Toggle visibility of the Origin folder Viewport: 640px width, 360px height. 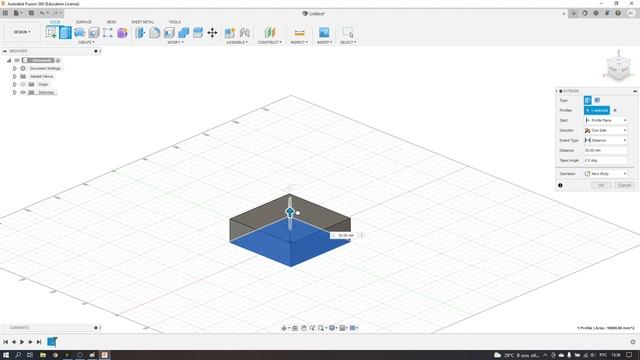point(23,84)
